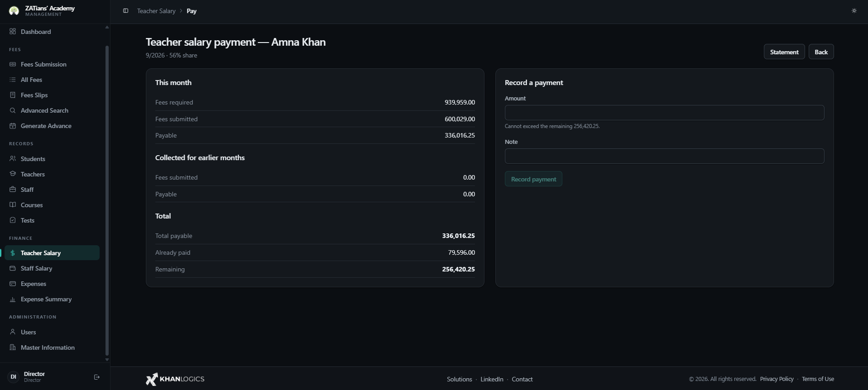The image size is (868, 390).
Task: Click the Teacher Salary dollar icon
Action: pos(13,253)
